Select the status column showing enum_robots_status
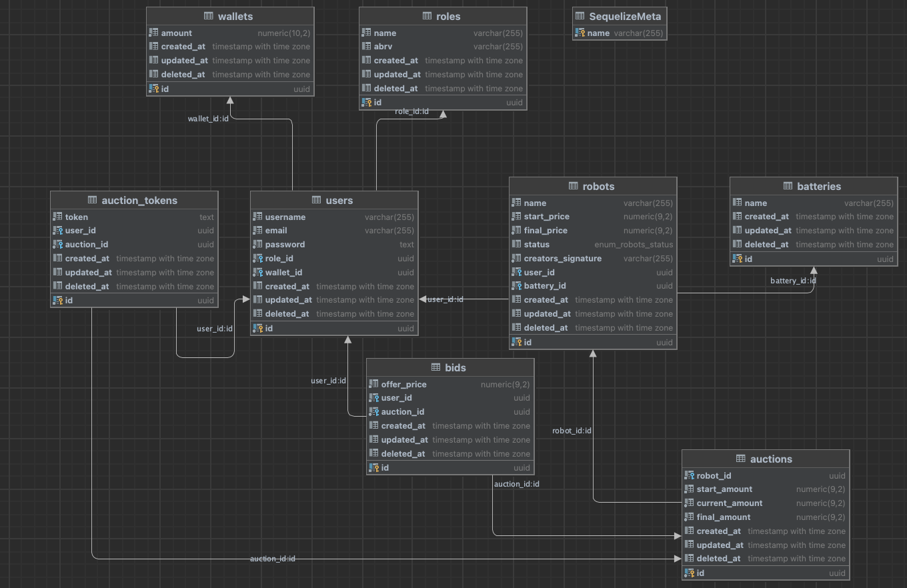Image resolution: width=907 pixels, height=588 pixels. pyautogui.click(x=592, y=244)
